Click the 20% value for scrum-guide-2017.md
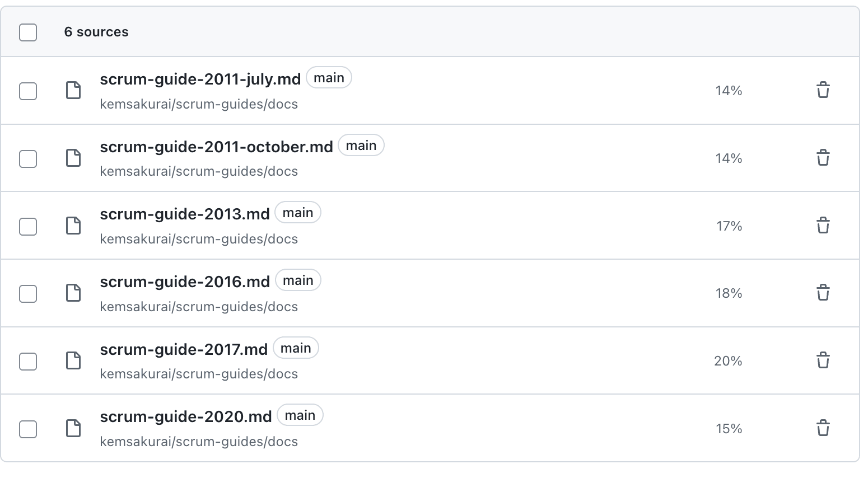The image size is (868, 478). [728, 361]
